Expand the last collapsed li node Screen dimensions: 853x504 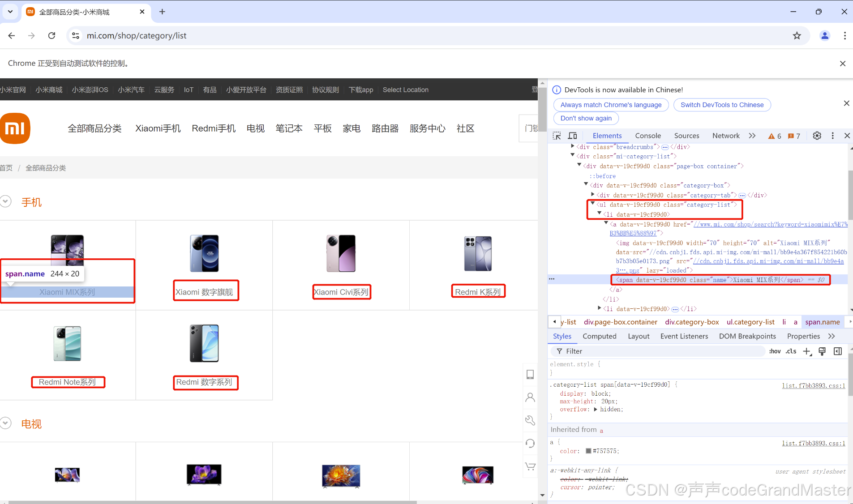pos(600,308)
